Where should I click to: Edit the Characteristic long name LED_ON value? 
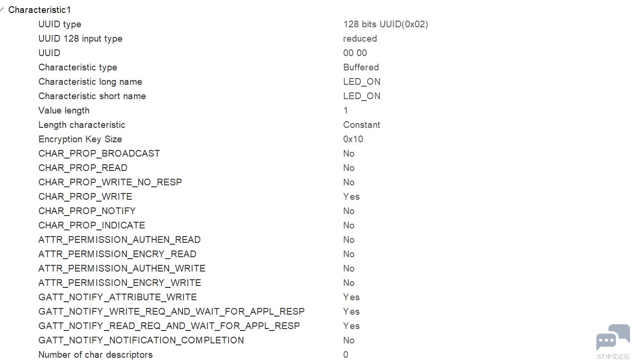click(362, 81)
